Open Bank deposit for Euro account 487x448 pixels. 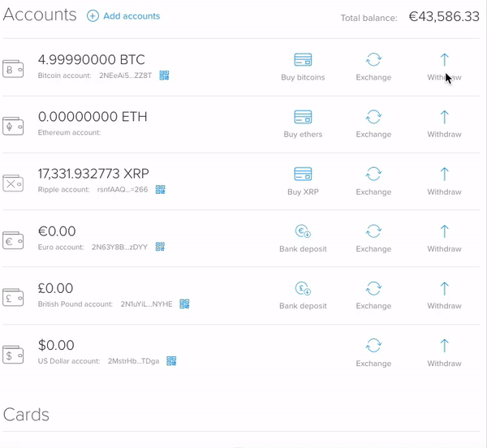pyautogui.click(x=303, y=239)
